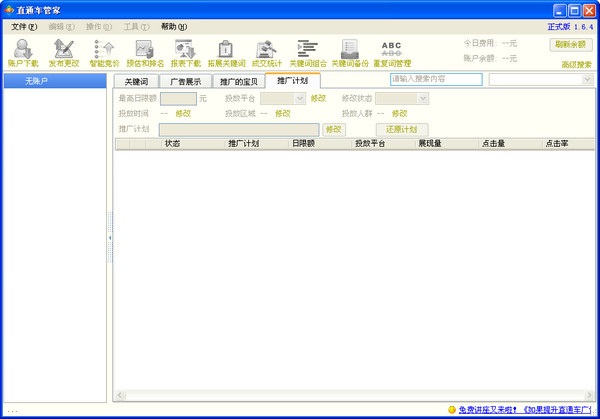Click the 点击率 column header

pyautogui.click(x=569, y=144)
